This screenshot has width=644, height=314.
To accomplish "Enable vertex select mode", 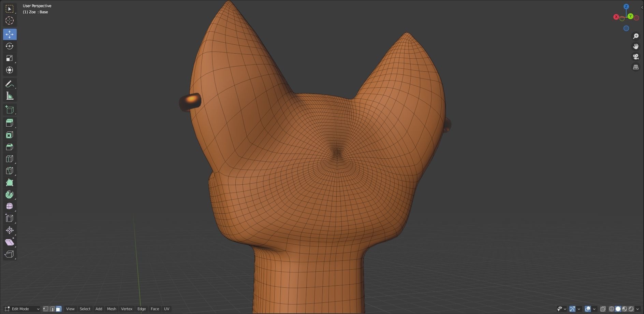I will point(46,309).
